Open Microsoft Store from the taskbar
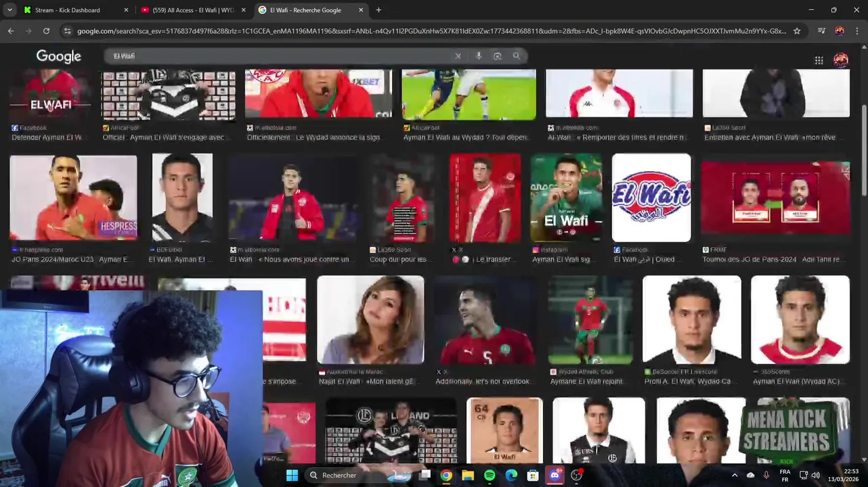 click(x=533, y=476)
